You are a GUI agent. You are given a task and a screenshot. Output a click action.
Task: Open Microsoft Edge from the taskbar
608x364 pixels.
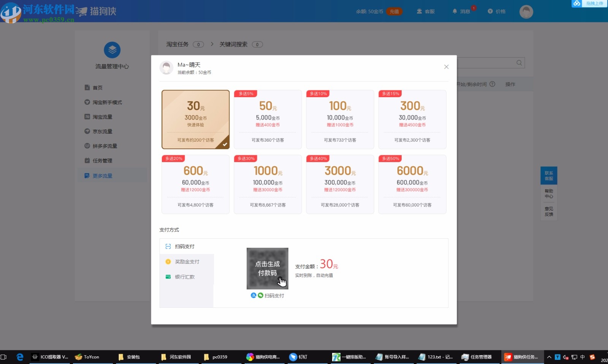[x=20, y=357]
